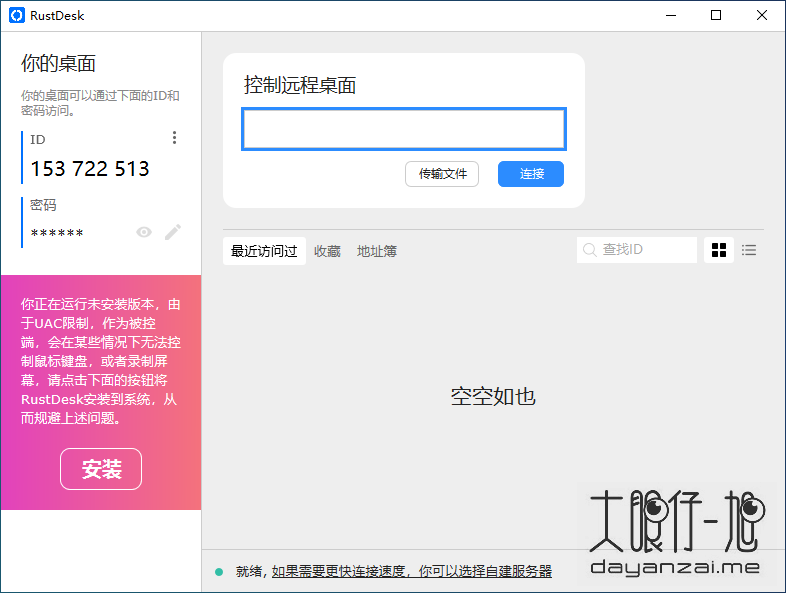Maximize the RustDesk window
The image size is (786, 593).
tap(716, 16)
